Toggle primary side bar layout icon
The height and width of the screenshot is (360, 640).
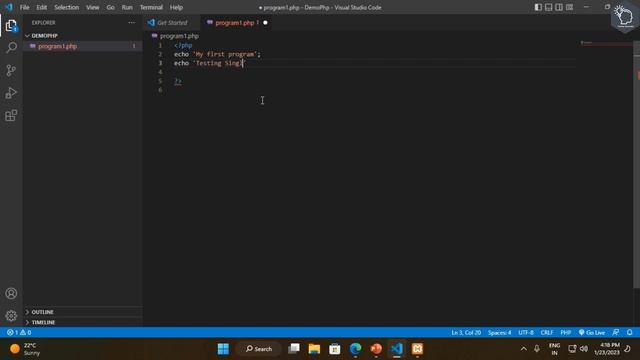[538, 7]
